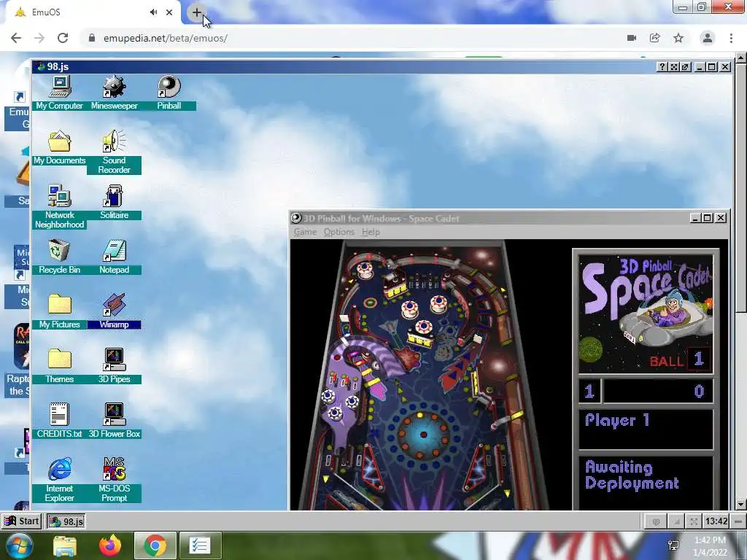Screen dimensions: 747x560
Task: Click the Awaiting Deployment message panel
Action: pos(646,483)
